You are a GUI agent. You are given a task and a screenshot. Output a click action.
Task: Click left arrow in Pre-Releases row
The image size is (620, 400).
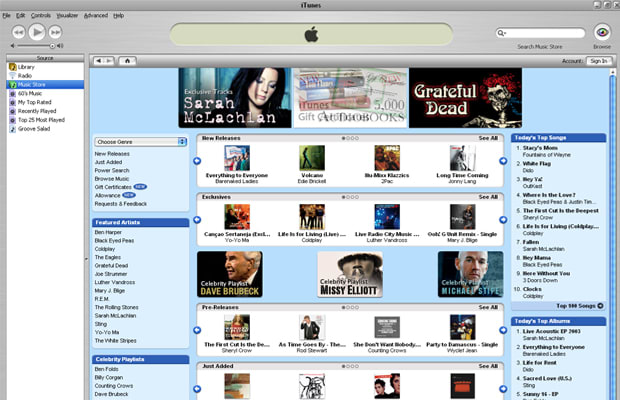197,330
